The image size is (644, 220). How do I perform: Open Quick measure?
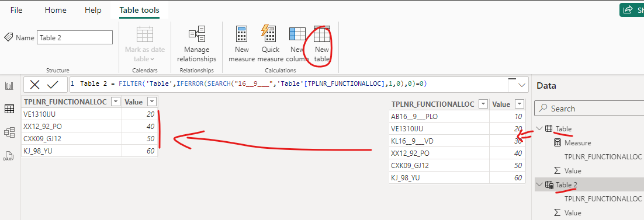coord(270,44)
